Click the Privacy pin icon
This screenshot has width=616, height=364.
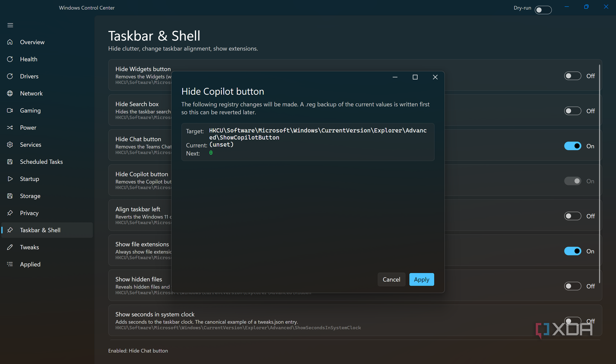pyautogui.click(x=10, y=213)
